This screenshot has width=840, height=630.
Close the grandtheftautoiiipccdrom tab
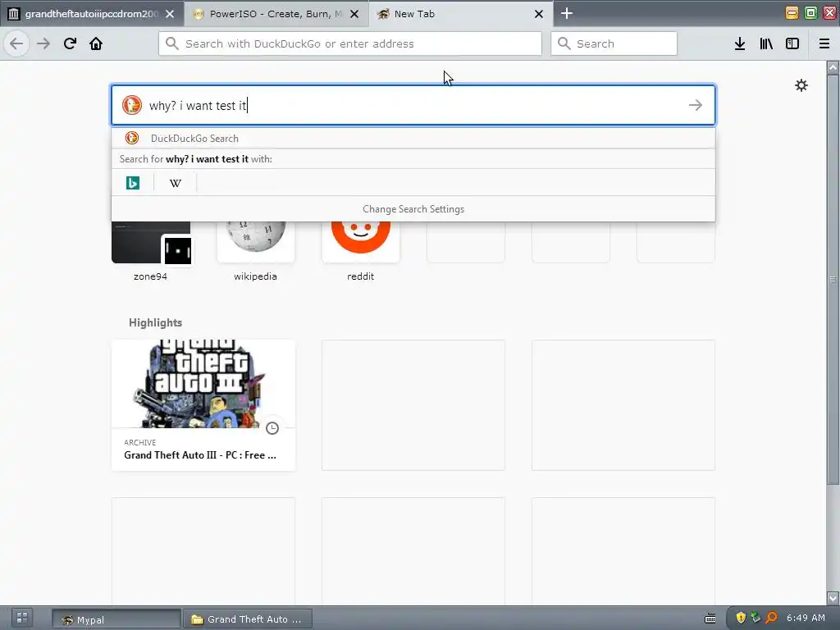170,14
